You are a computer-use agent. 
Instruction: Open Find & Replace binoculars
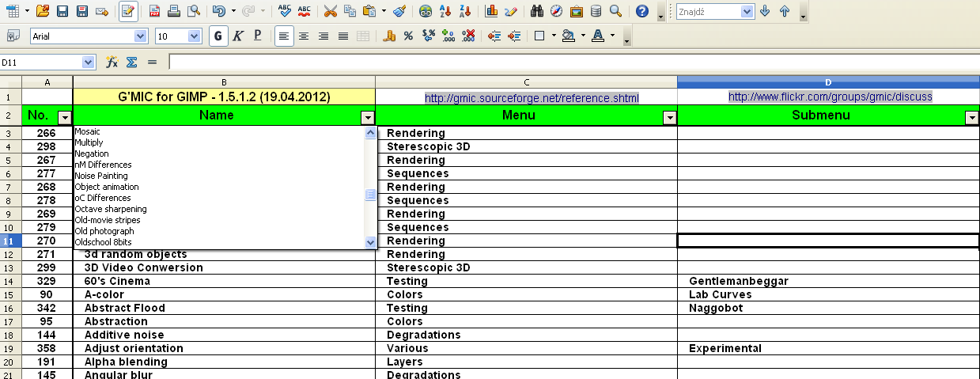[537, 11]
